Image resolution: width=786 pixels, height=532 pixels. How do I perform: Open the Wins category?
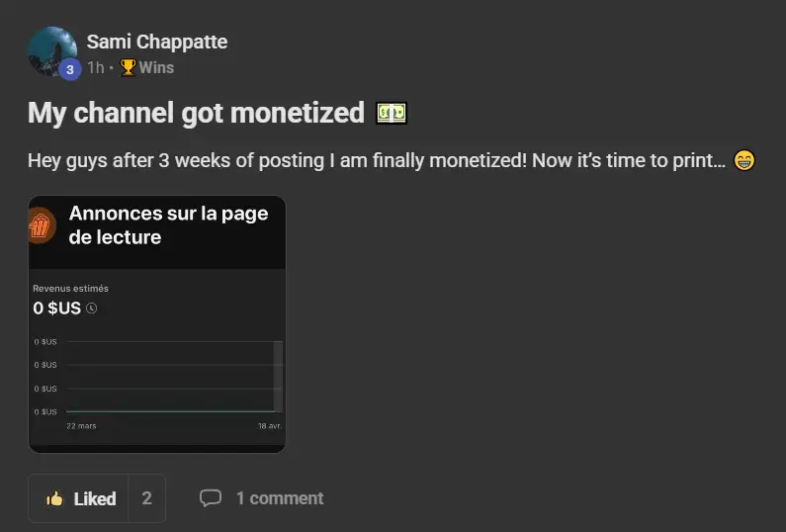point(156,67)
